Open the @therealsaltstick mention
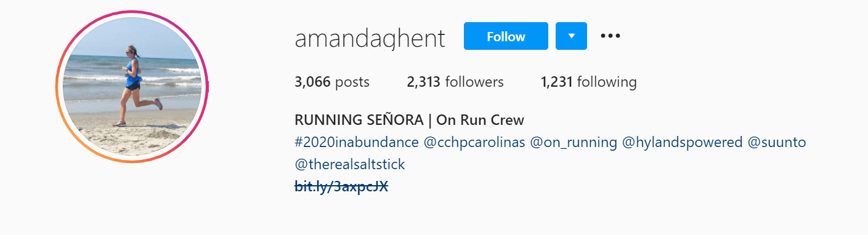Viewport: 868px width, 235px height. [x=350, y=165]
